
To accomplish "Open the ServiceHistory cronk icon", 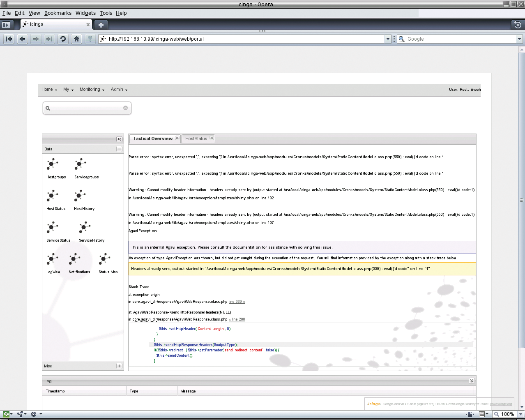I will (x=85, y=227).
